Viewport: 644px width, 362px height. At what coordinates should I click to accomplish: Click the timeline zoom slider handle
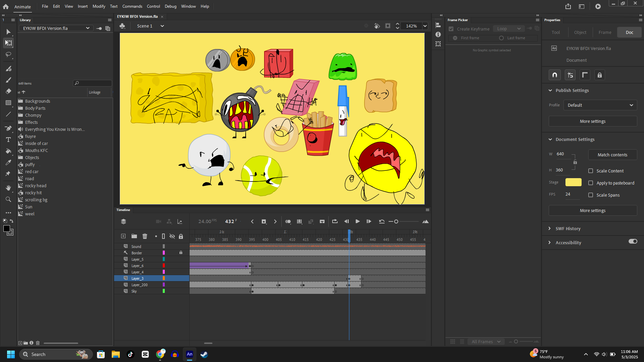(x=396, y=221)
